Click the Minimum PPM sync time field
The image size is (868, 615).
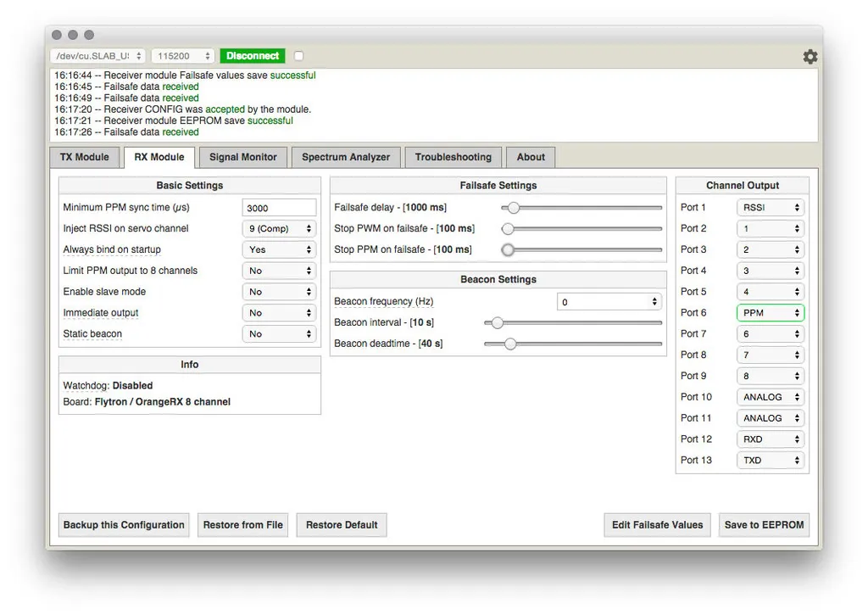point(279,208)
